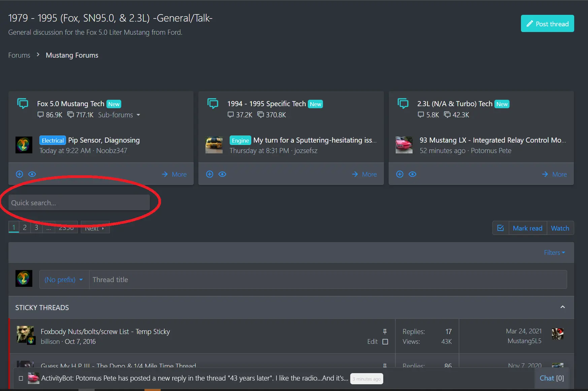This screenshot has height=391, width=588.
Task: Click the yellow car avatar thumbnail
Action: tap(214, 145)
